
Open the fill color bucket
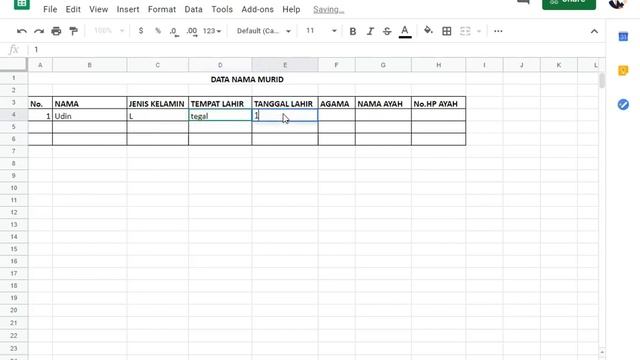pos(428,31)
